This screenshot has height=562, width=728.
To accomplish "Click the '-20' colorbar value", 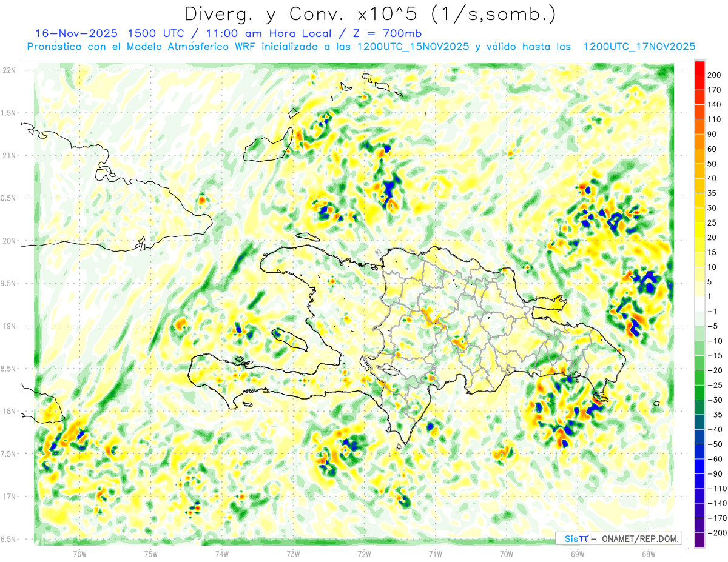I will [714, 370].
